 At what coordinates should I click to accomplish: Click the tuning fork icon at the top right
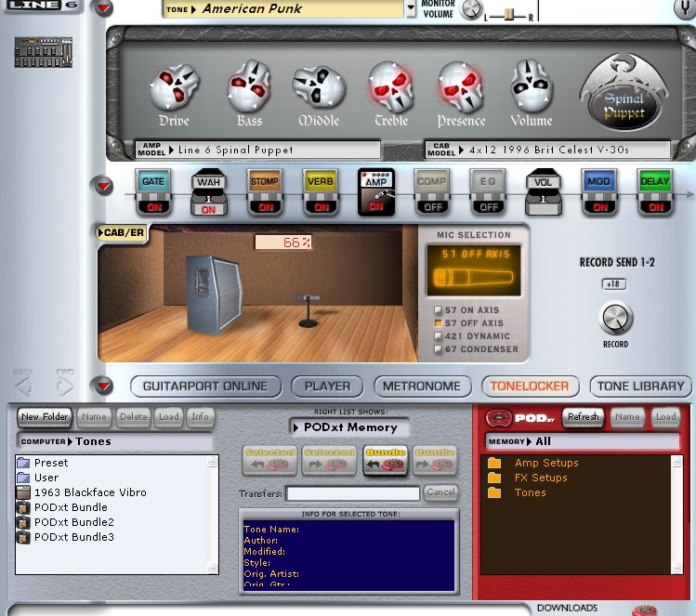tap(684, 8)
